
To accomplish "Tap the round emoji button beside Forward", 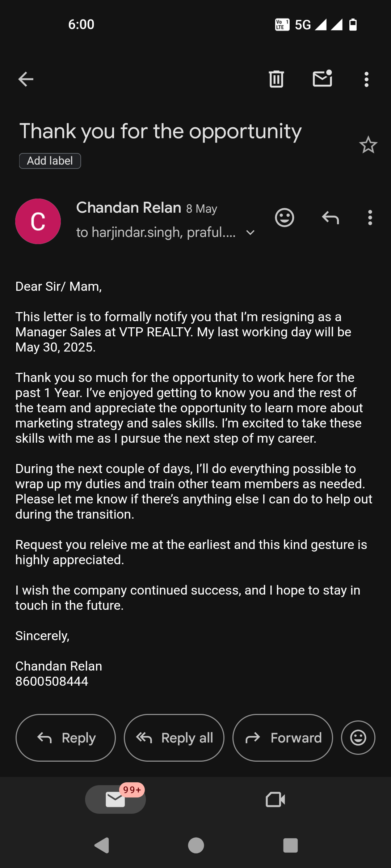I will pyautogui.click(x=358, y=738).
